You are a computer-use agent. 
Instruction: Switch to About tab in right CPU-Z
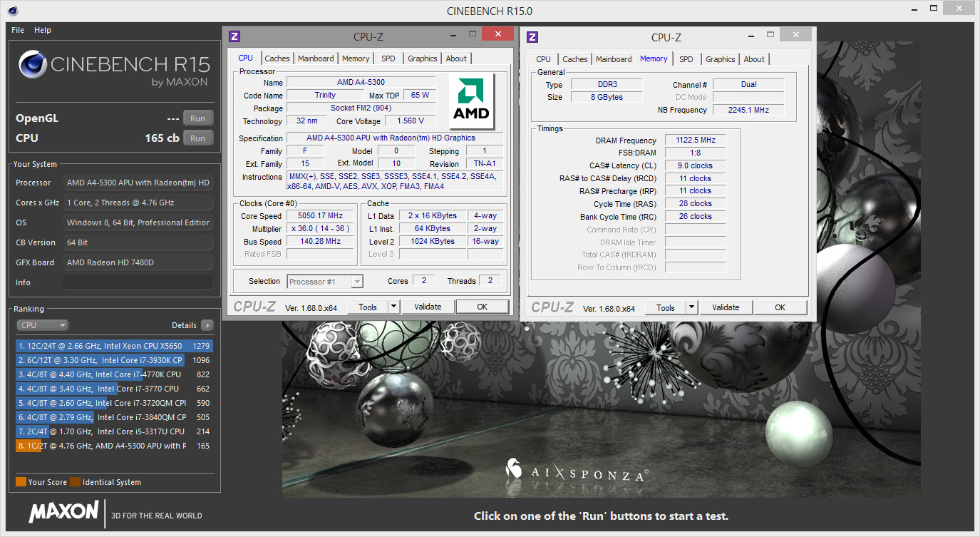755,59
